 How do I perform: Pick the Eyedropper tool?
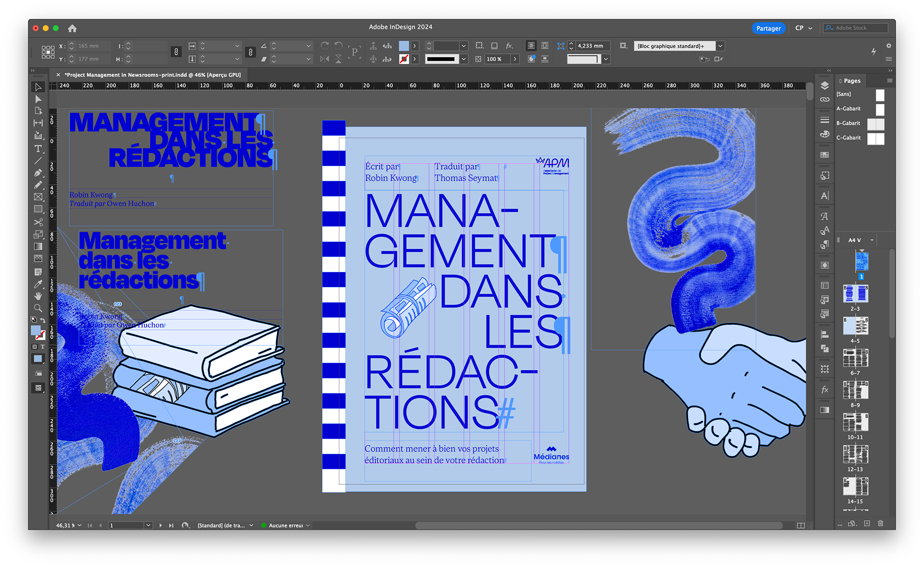(x=38, y=284)
